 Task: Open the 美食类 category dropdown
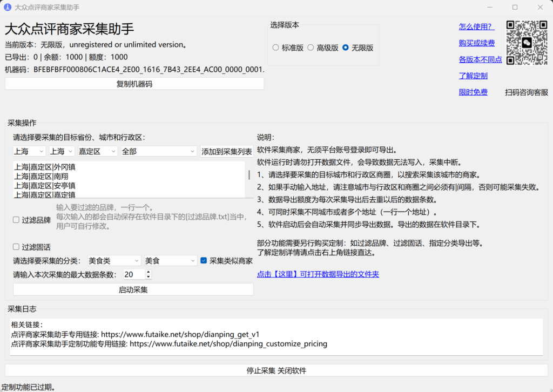point(113,260)
